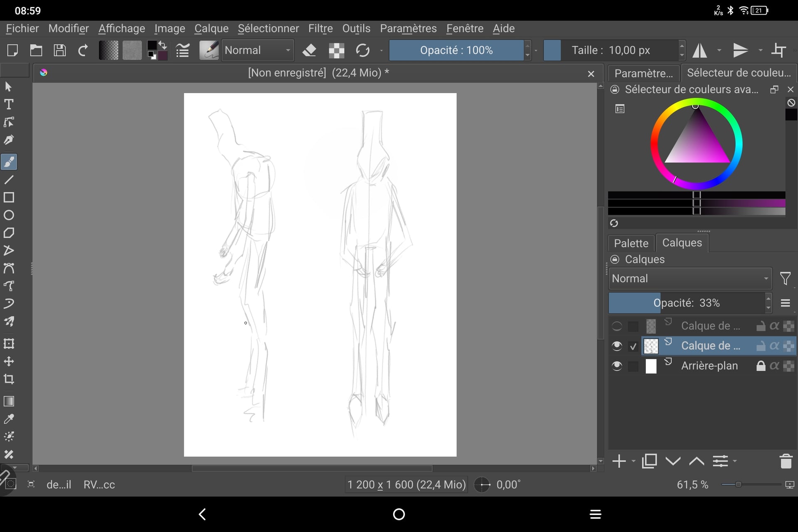Save the document with floppy icon
Image resolution: width=798 pixels, height=532 pixels.
60,50
